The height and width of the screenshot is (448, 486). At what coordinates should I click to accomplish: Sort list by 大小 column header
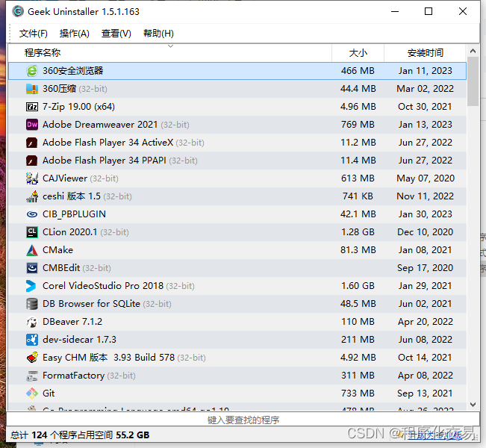358,53
